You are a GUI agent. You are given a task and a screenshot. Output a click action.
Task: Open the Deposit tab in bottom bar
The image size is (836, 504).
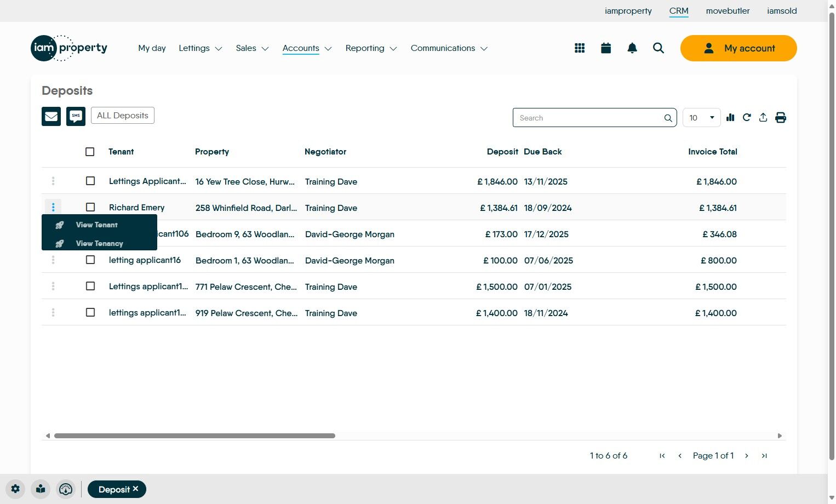[x=117, y=489]
